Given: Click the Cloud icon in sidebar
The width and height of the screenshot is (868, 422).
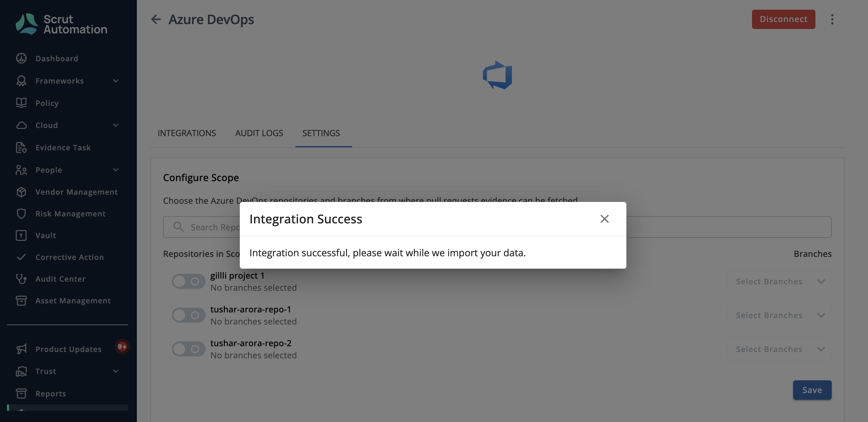Looking at the screenshot, I should pyautogui.click(x=21, y=125).
